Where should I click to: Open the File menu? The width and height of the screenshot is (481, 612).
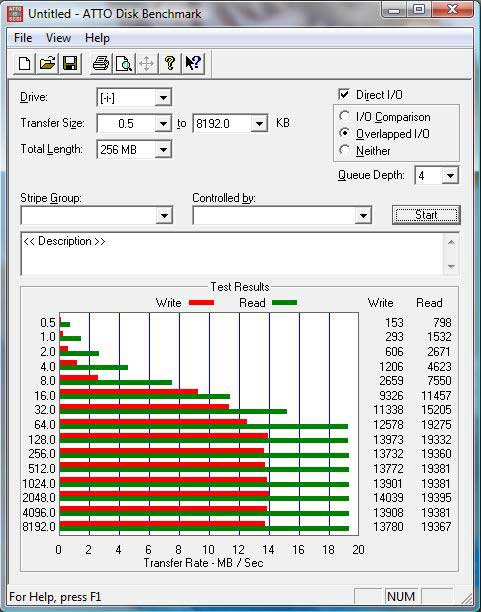tap(23, 38)
